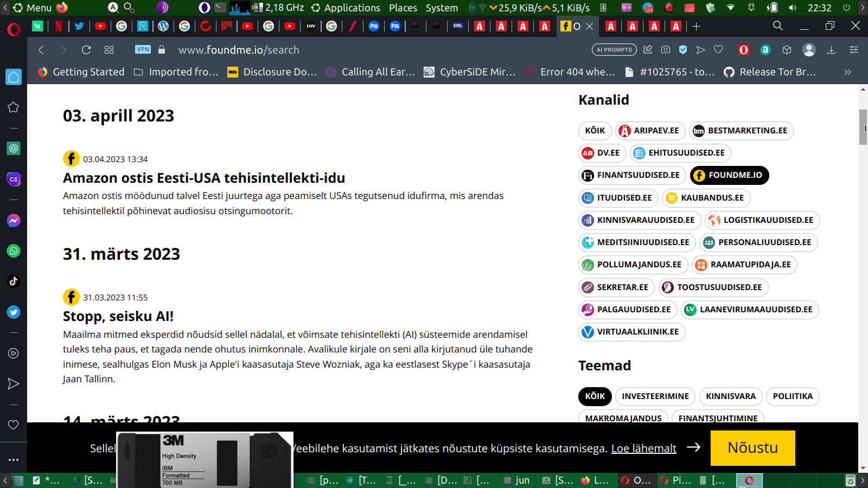Close the active foundme.io tab
Screen dimensions: 868x488
pos(590,26)
